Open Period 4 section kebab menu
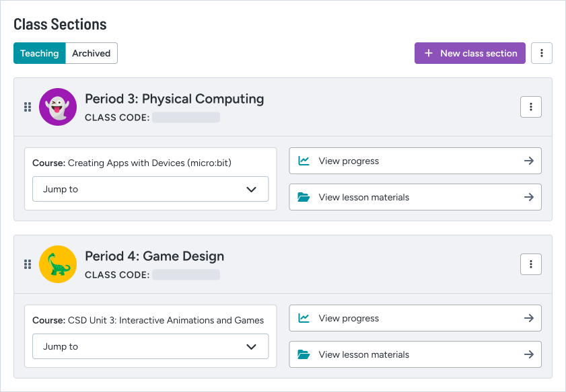This screenshot has height=392, width=566. pyautogui.click(x=530, y=264)
